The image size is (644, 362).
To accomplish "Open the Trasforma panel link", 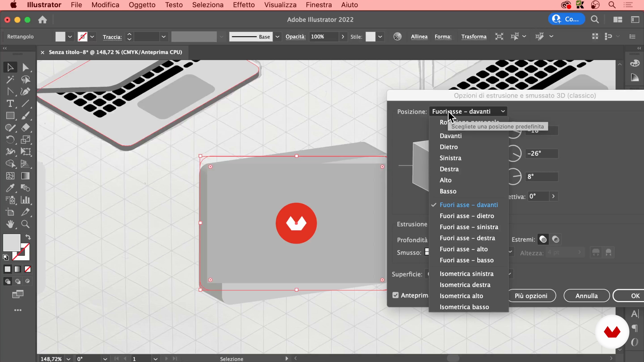I will 474,37.
